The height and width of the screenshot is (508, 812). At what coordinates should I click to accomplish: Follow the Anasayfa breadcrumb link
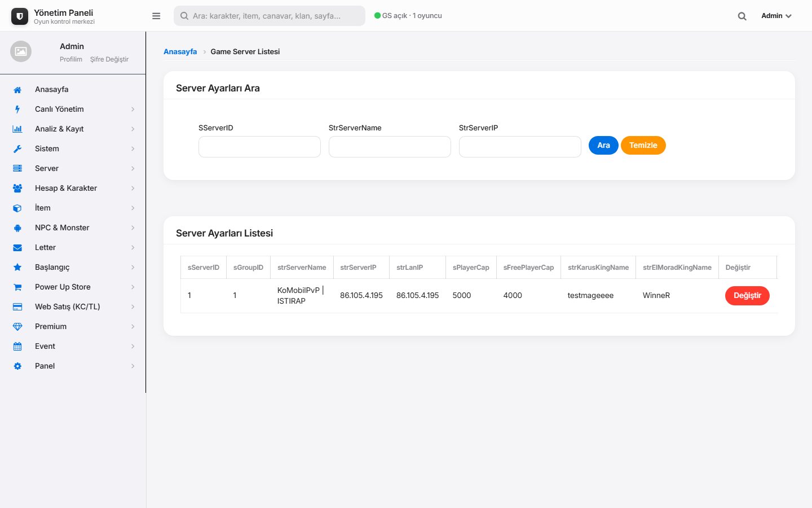point(180,51)
